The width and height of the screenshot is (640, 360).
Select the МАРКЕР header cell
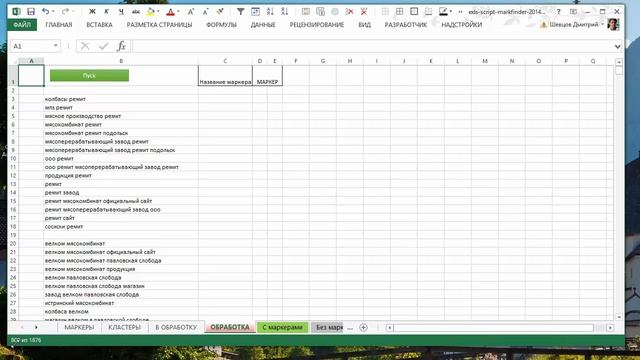[x=267, y=76]
